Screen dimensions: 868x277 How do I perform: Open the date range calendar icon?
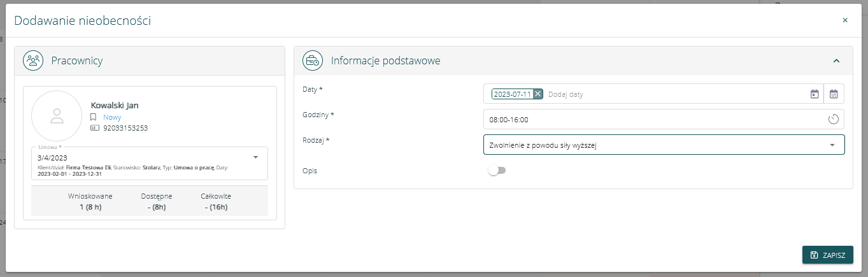tap(834, 94)
